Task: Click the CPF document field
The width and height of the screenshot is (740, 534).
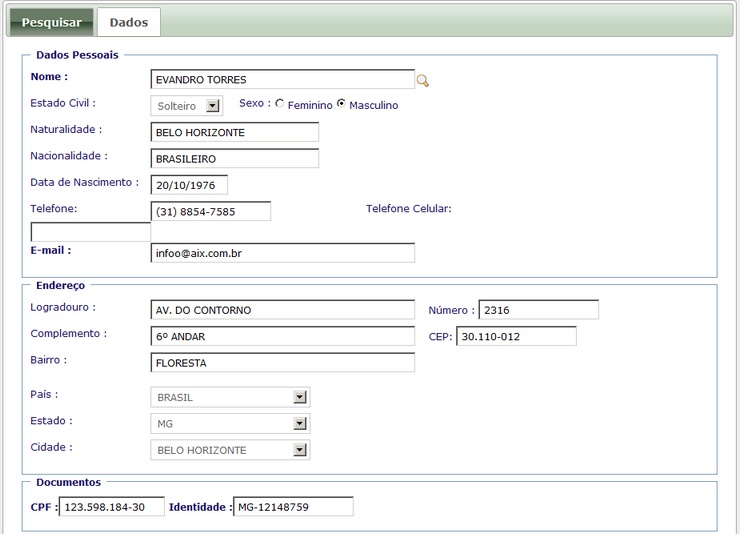Action: click(x=111, y=507)
